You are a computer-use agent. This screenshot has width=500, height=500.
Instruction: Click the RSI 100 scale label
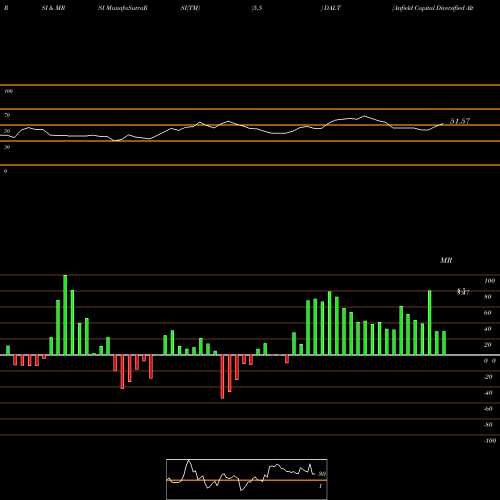(8, 91)
